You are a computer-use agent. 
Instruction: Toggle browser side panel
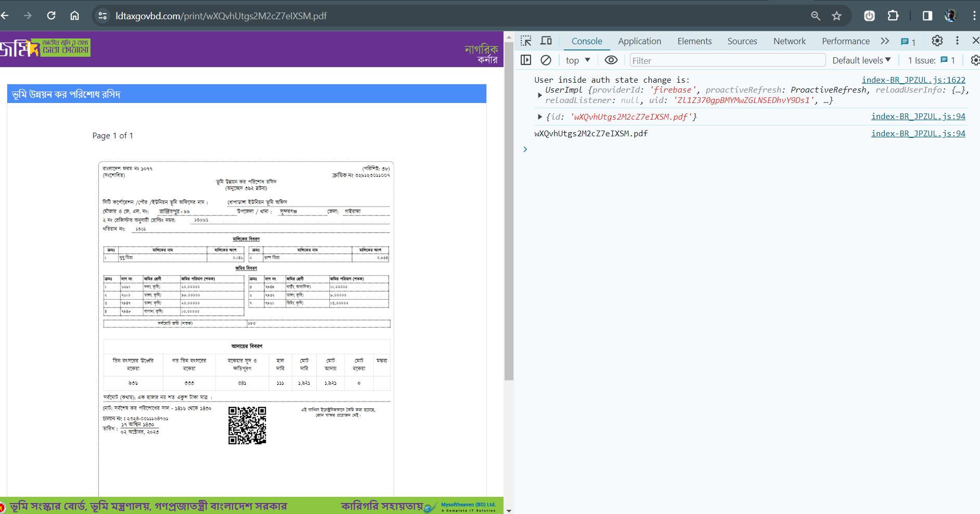[x=927, y=16]
